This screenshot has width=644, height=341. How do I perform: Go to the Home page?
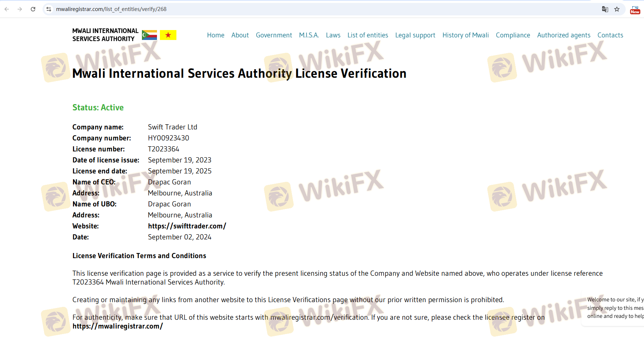point(216,35)
